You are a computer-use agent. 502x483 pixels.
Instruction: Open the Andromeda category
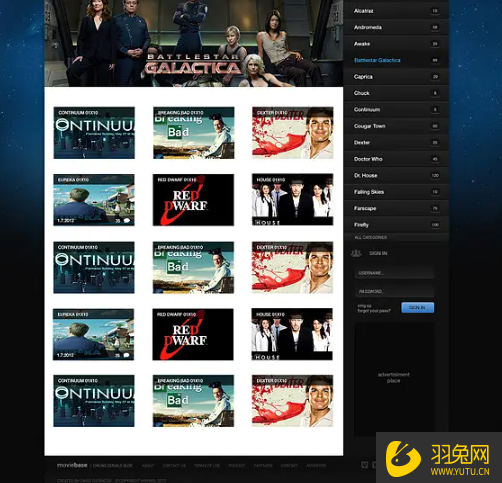[x=396, y=27]
